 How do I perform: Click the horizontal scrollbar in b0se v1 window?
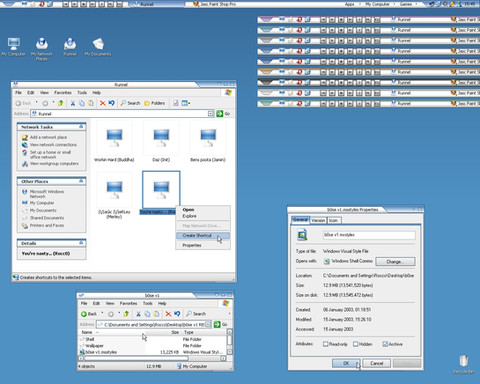click(152, 358)
